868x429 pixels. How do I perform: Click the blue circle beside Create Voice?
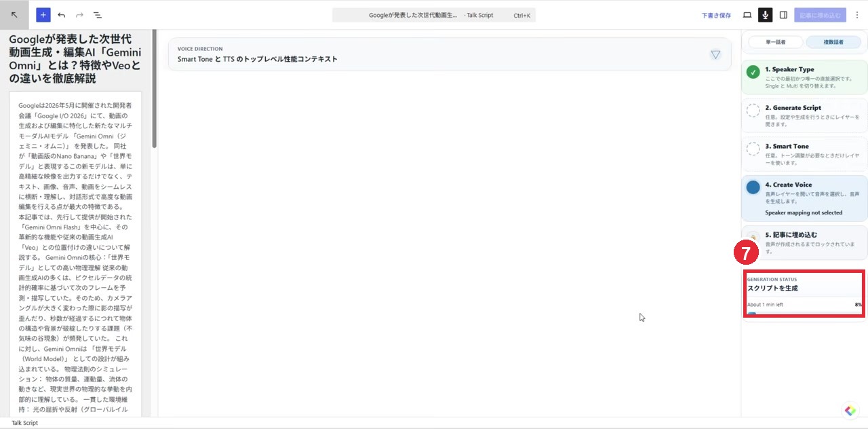coord(753,187)
